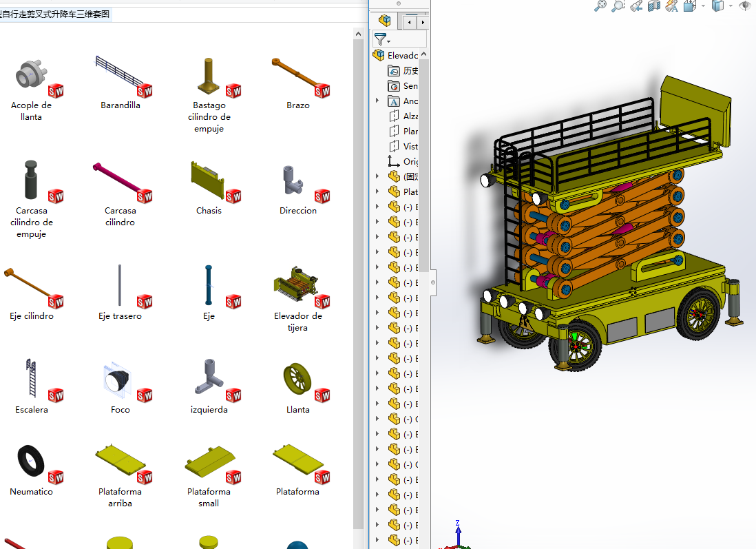The image size is (756, 549).
Task: Expand the Plat component tree node
Action: point(377,191)
